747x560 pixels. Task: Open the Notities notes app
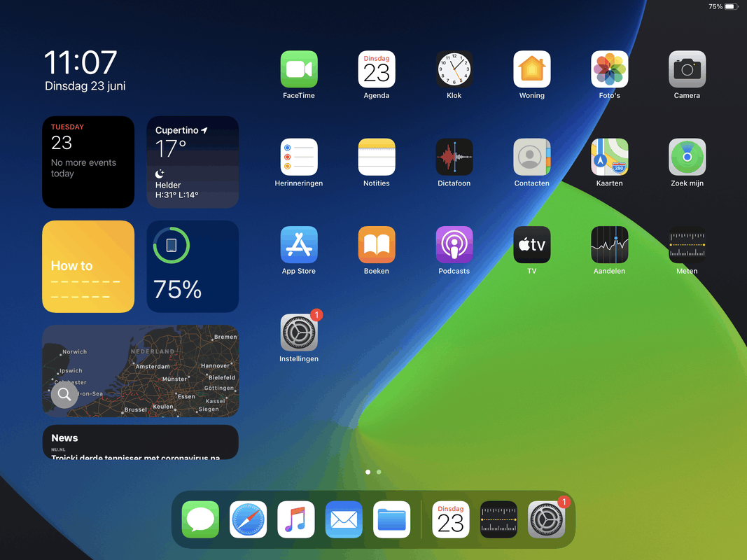coord(377,157)
